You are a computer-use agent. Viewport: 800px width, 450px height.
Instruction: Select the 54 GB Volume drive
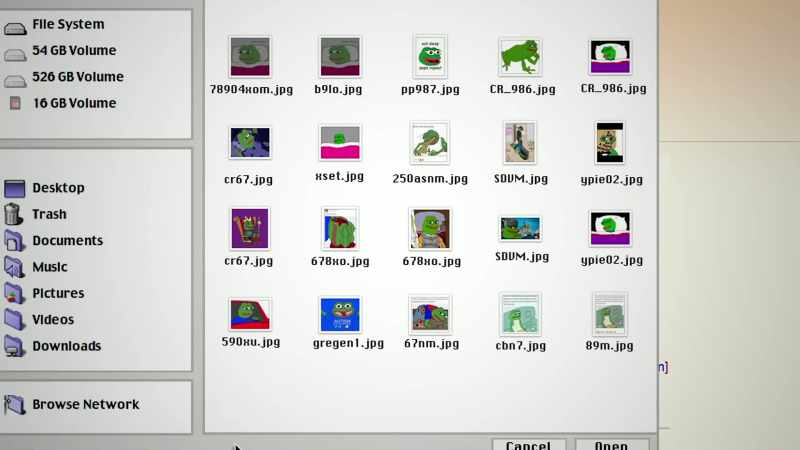tap(60, 51)
